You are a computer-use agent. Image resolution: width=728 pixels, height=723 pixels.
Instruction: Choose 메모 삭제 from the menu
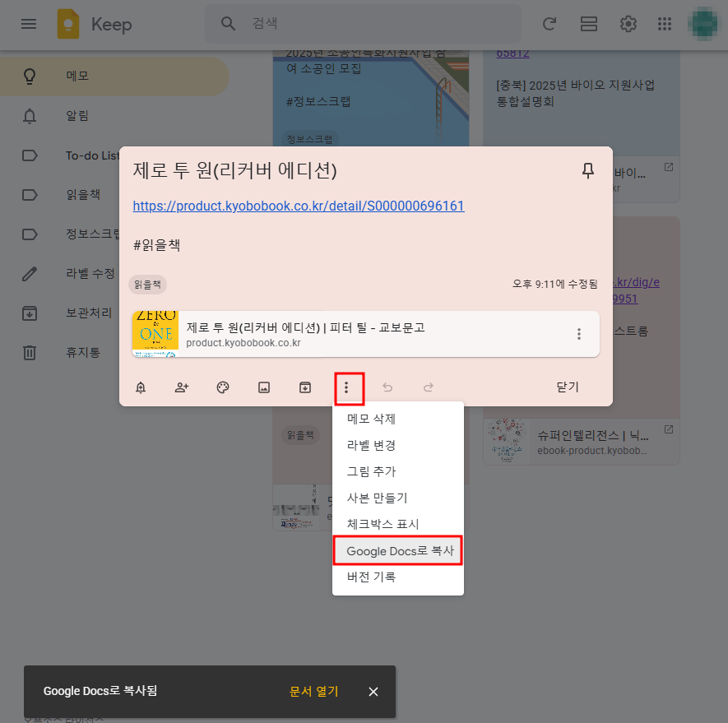[398, 419]
